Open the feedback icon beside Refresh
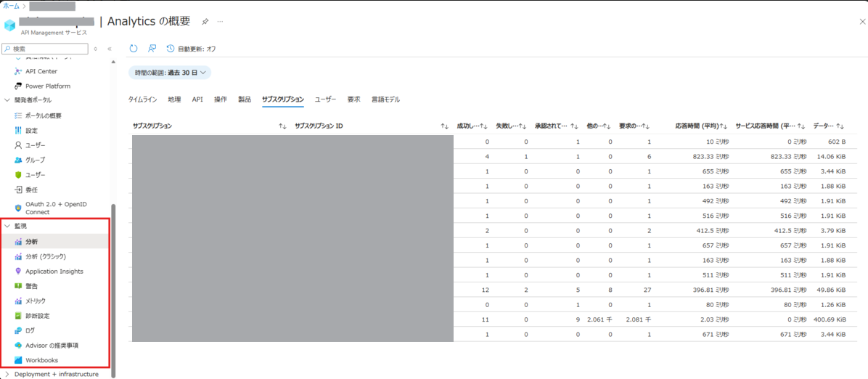Screen dimensions: 868x379 (152, 49)
